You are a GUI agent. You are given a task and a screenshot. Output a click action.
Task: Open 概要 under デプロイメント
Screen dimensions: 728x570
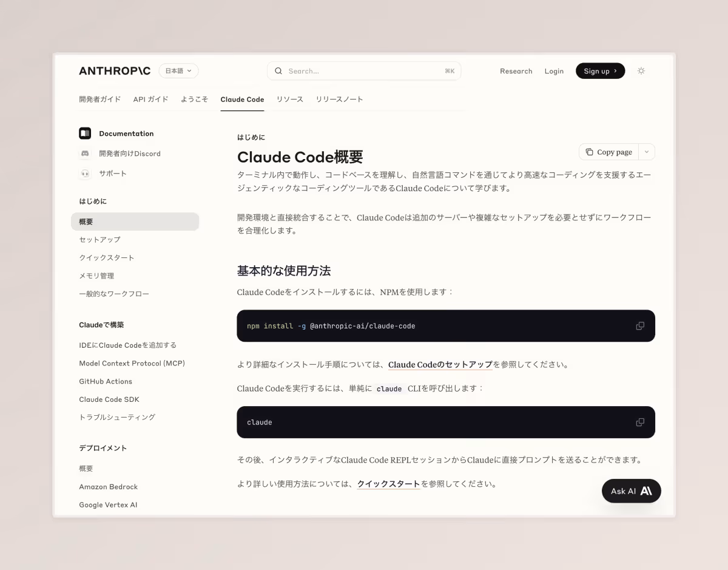tap(86, 469)
